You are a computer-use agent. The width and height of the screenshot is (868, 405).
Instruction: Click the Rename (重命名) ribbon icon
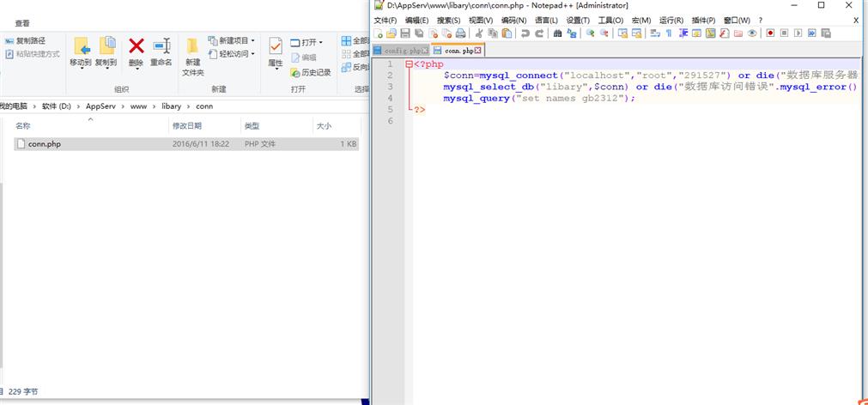pos(161,46)
